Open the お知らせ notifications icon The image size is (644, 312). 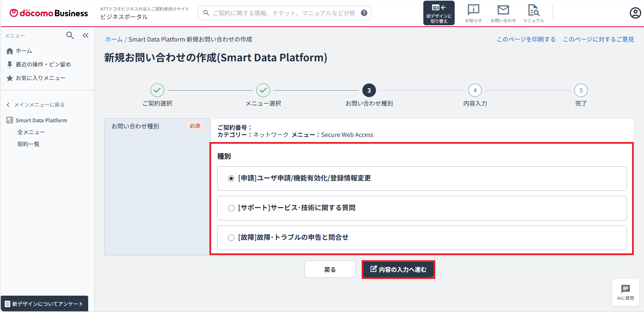[473, 14]
